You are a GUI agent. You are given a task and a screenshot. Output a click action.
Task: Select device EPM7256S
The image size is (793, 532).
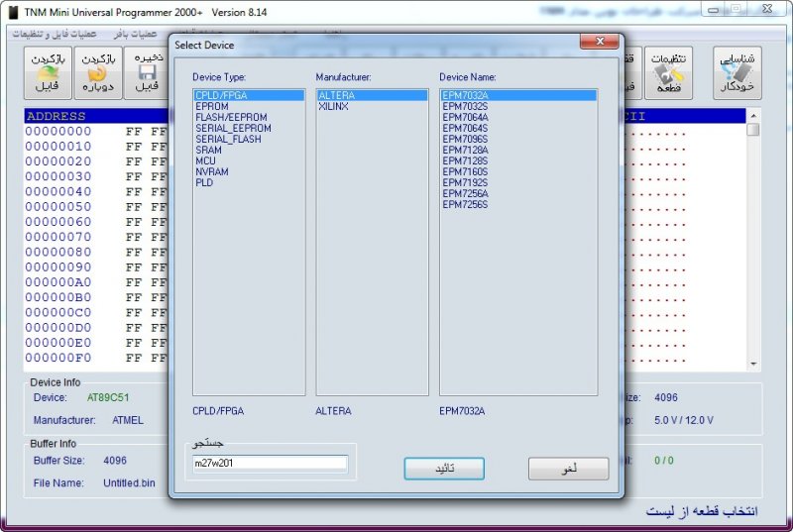[x=465, y=205]
